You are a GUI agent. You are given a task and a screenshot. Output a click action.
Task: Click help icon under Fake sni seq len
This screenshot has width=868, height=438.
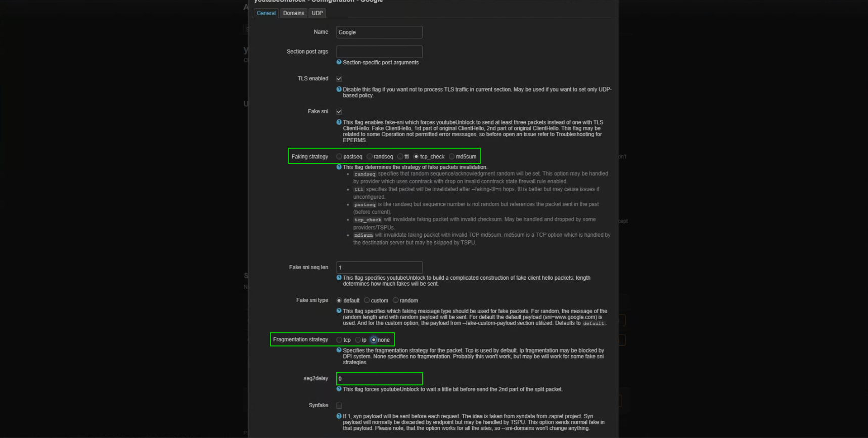coord(339,278)
